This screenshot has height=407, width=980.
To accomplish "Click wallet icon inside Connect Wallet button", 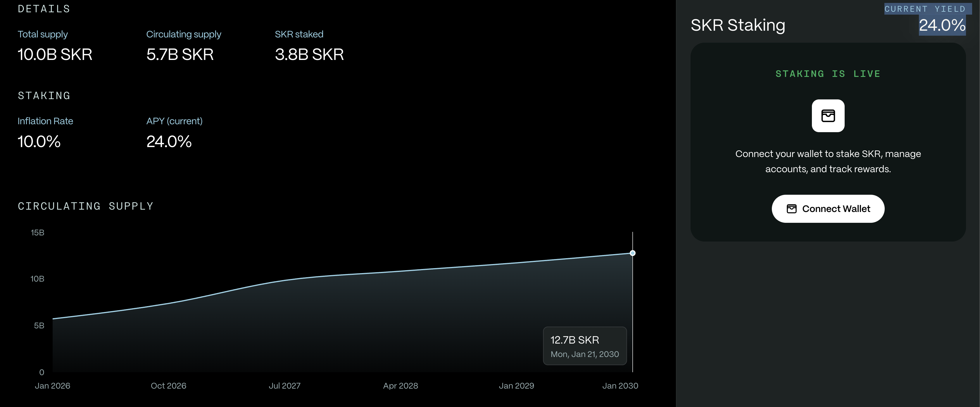I will 791,209.
